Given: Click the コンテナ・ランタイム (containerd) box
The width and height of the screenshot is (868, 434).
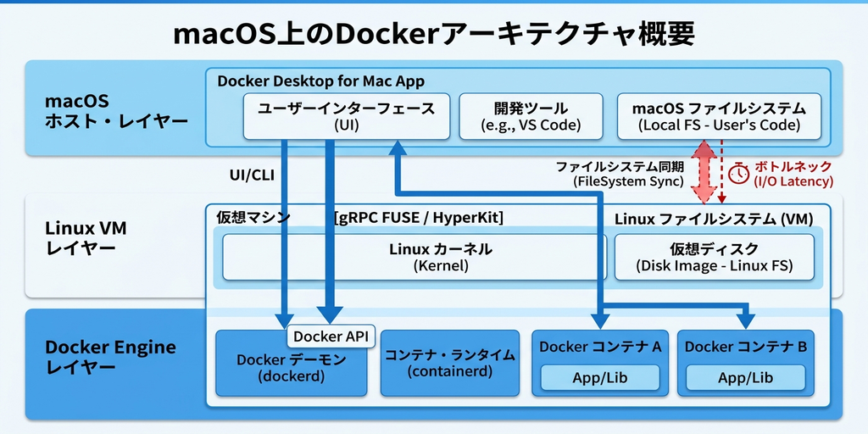Looking at the screenshot, I should [449, 363].
